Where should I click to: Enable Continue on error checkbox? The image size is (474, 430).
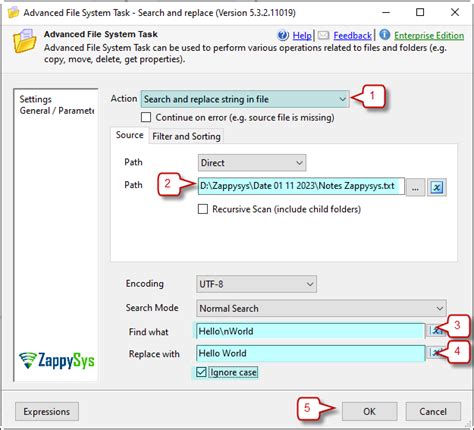(x=146, y=117)
